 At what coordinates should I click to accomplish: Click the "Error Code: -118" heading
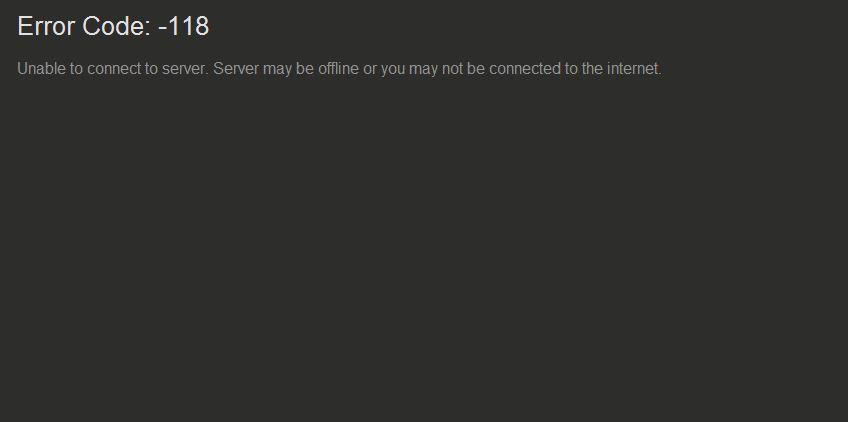pos(113,26)
